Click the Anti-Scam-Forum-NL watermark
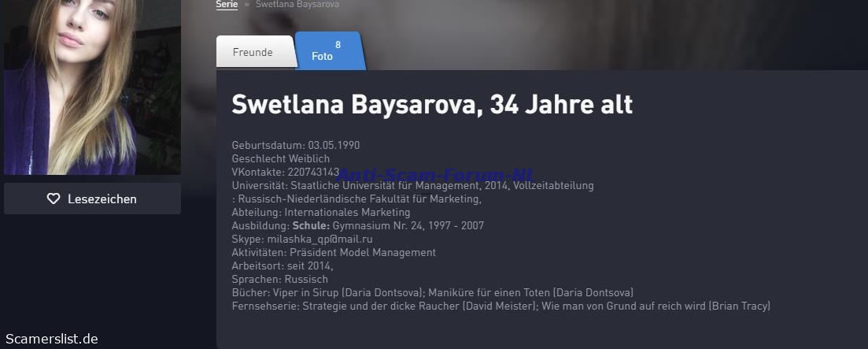The width and height of the screenshot is (868, 349). [435, 175]
